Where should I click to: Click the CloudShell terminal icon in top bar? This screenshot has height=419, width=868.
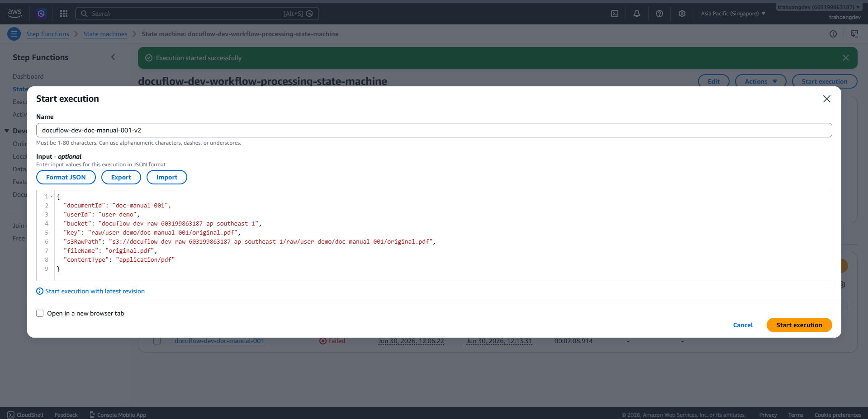click(615, 14)
